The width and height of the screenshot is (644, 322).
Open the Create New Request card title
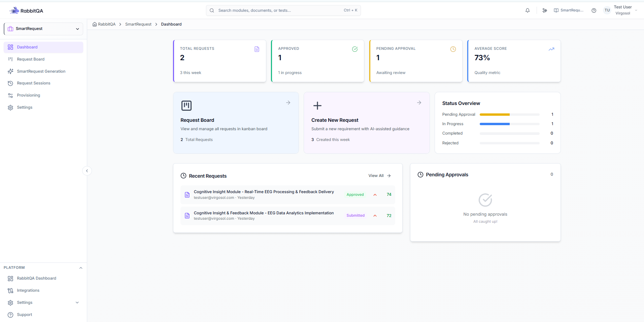coord(335,120)
